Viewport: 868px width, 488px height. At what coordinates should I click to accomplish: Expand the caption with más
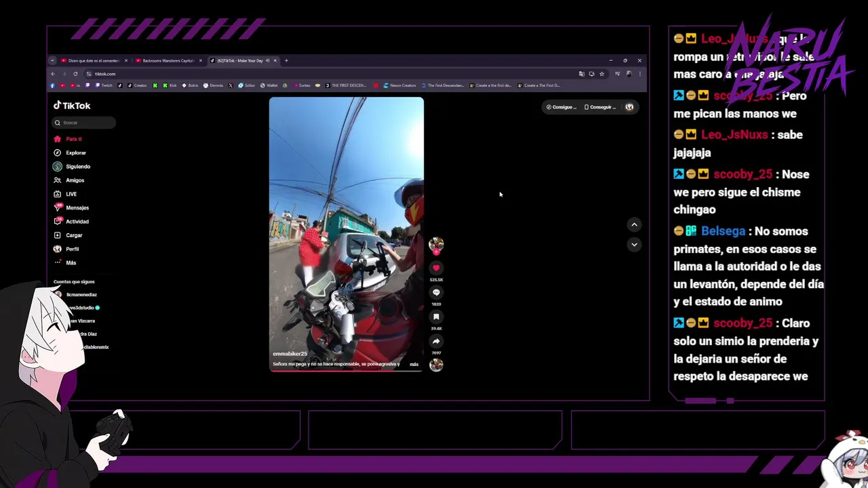[x=414, y=365]
